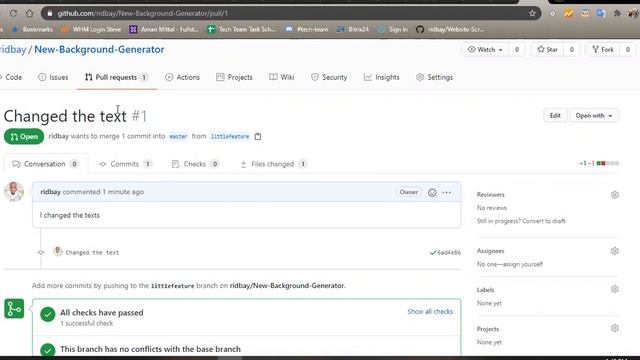Click ridbay's avatar next to the comment
The height and width of the screenshot is (360, 640).
[x=14, y=191]
